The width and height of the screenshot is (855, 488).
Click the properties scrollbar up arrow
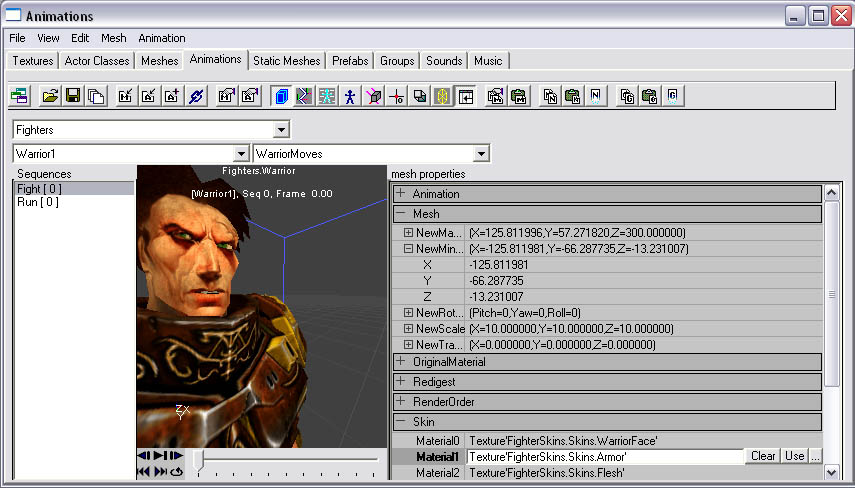[832, 192]
